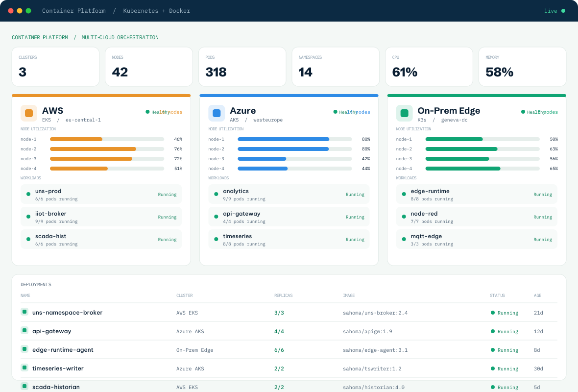
Task: Click replicas 3/3 for uns-namespace-broker
Action: click(279, 313)
